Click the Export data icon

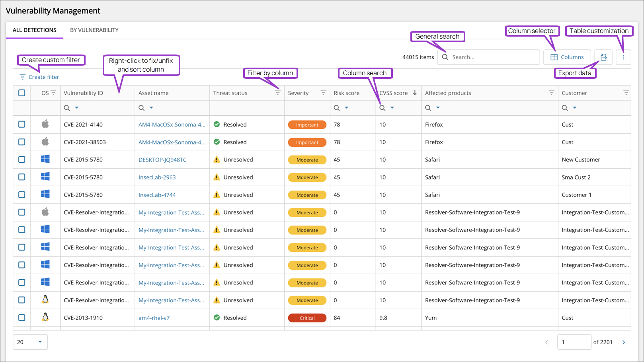(x=603, y=57)
